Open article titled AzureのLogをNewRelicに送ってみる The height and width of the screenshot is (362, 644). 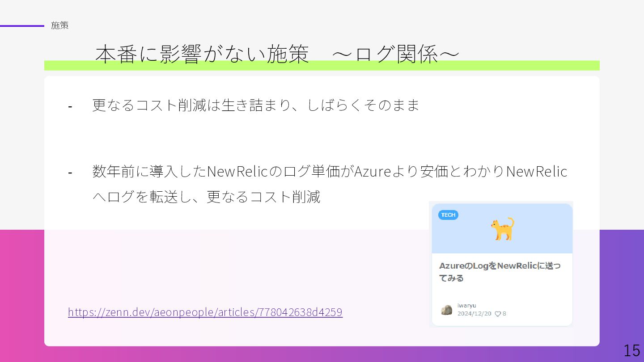[x=500, y=272]
